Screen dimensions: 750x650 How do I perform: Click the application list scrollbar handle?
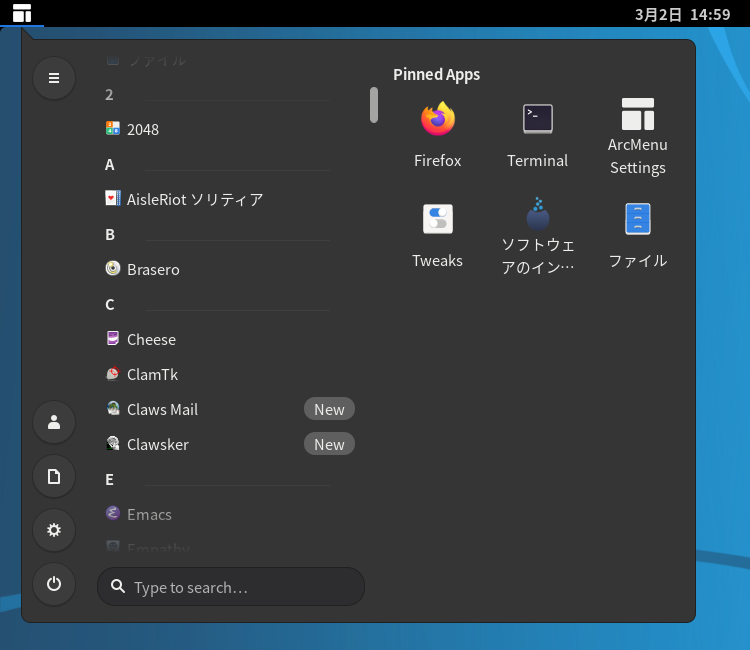(x=374, y=105)
